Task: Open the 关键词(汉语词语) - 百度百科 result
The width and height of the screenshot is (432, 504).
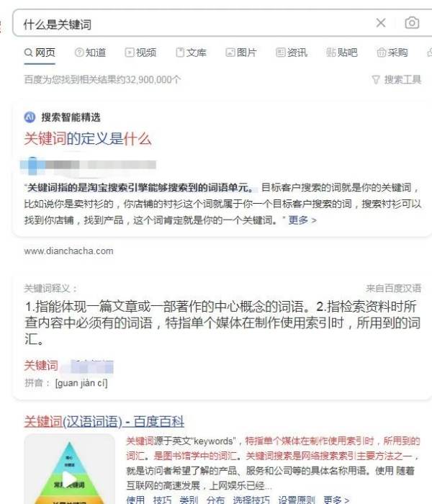Action: 104,421
